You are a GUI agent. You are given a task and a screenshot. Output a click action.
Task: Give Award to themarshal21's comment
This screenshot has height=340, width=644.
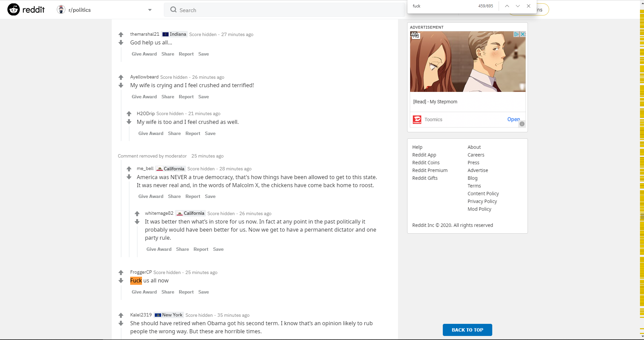(144, 54)
